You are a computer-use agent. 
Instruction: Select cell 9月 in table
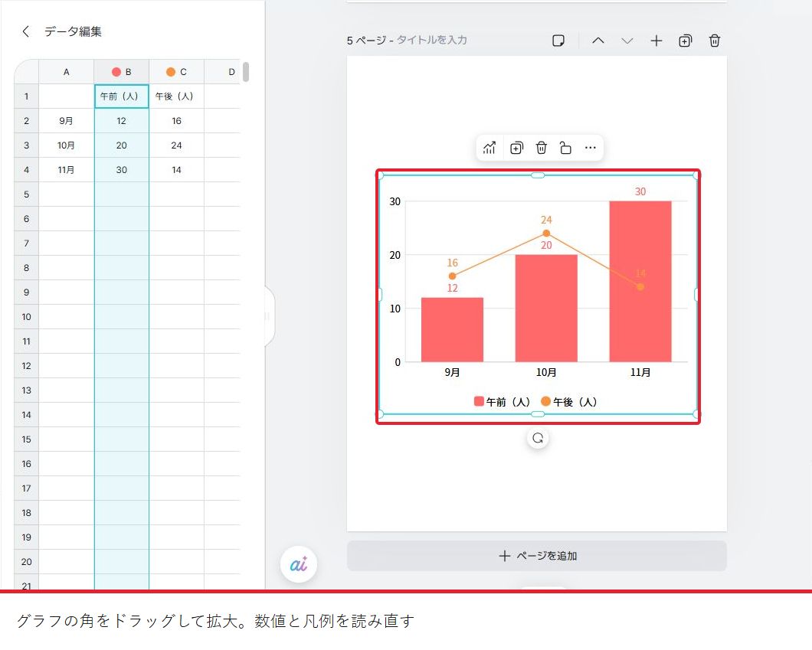pos(67,121)
